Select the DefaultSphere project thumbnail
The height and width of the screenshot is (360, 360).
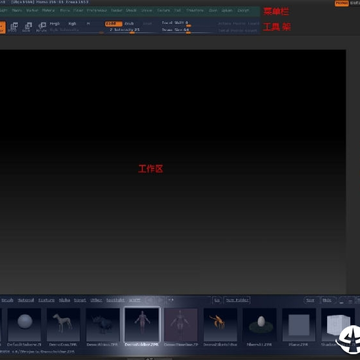click(x=25, y=325)
